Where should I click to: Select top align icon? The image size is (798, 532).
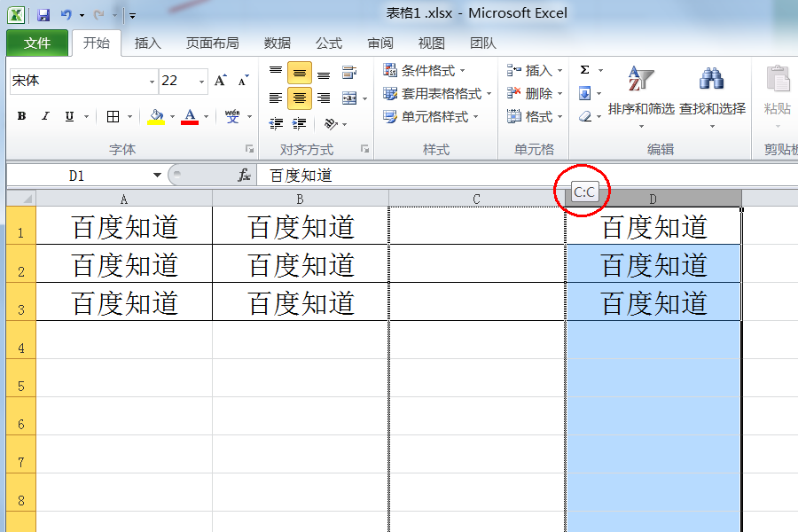[276, 72]
